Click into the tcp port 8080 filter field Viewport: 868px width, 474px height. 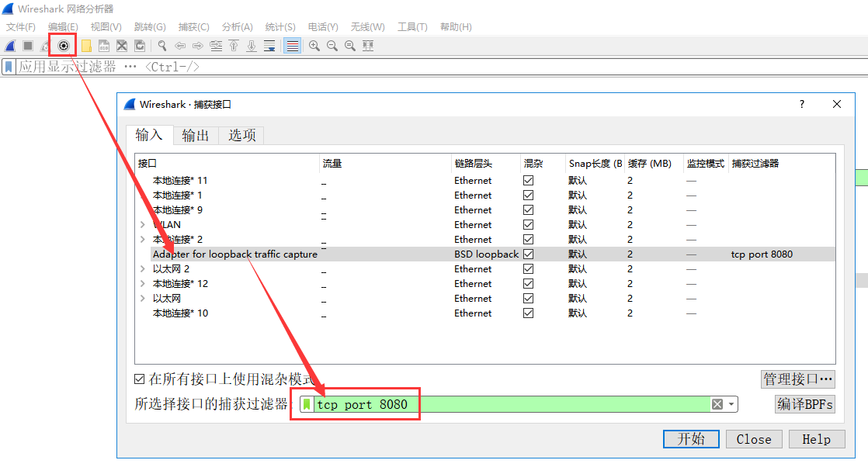(x=512, y=404)
